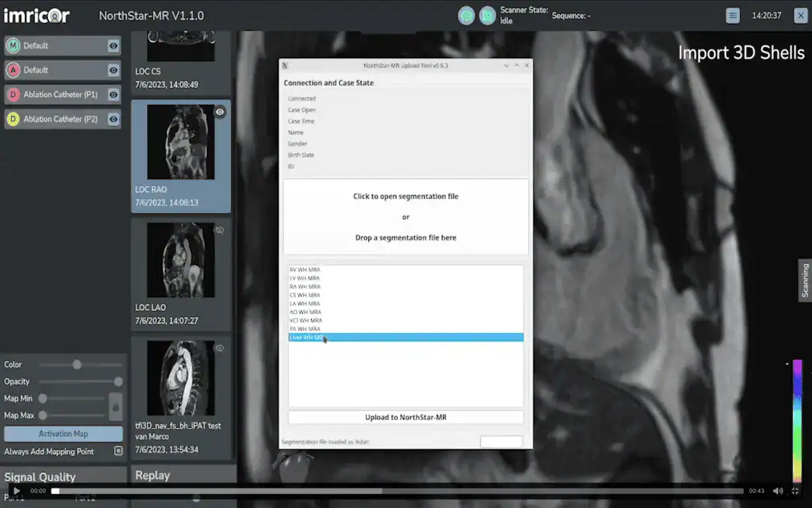
Task: Click the imricor logo
Action: click(37, 15)
